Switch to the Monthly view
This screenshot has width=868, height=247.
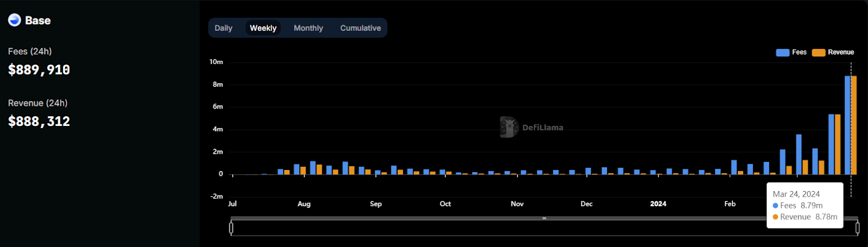click(308, 28)
